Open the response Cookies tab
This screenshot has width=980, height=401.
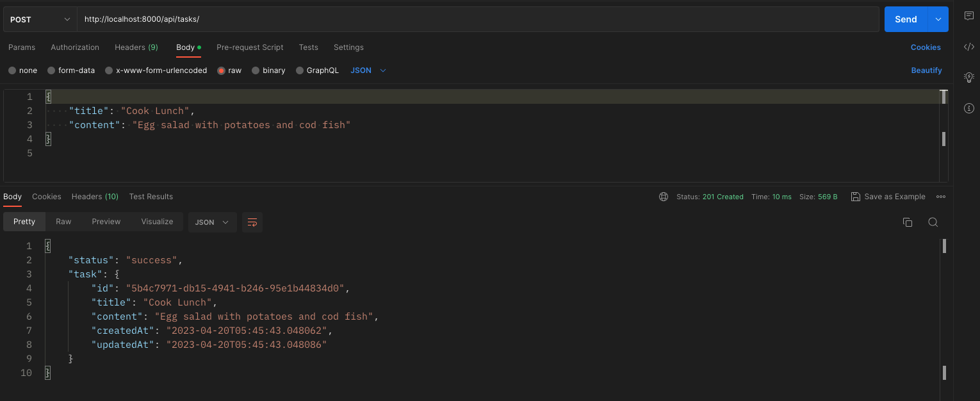click(47, 197)
